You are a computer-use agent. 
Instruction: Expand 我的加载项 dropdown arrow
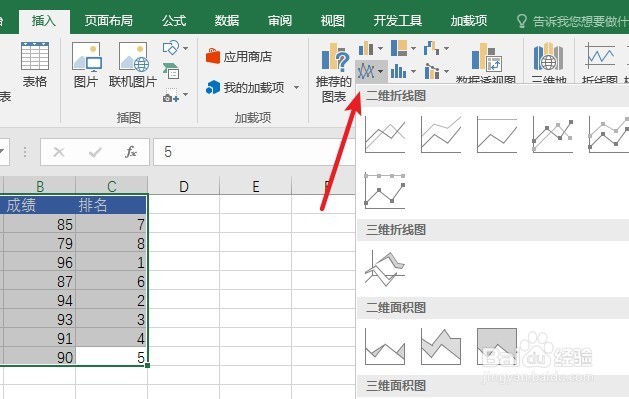296,87
